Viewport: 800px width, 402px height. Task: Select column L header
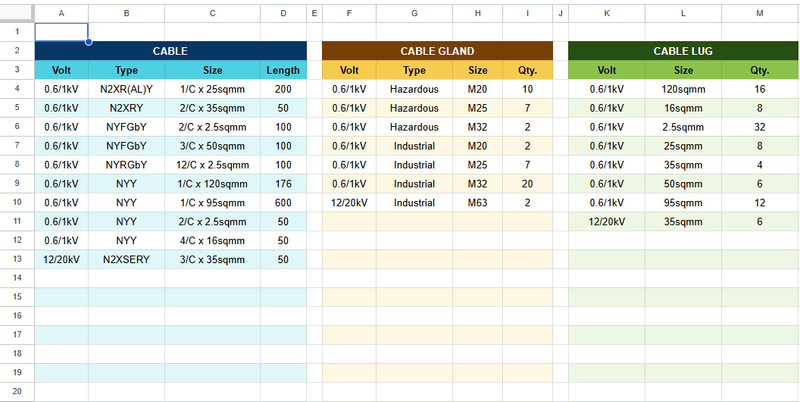tap(683, 14)
